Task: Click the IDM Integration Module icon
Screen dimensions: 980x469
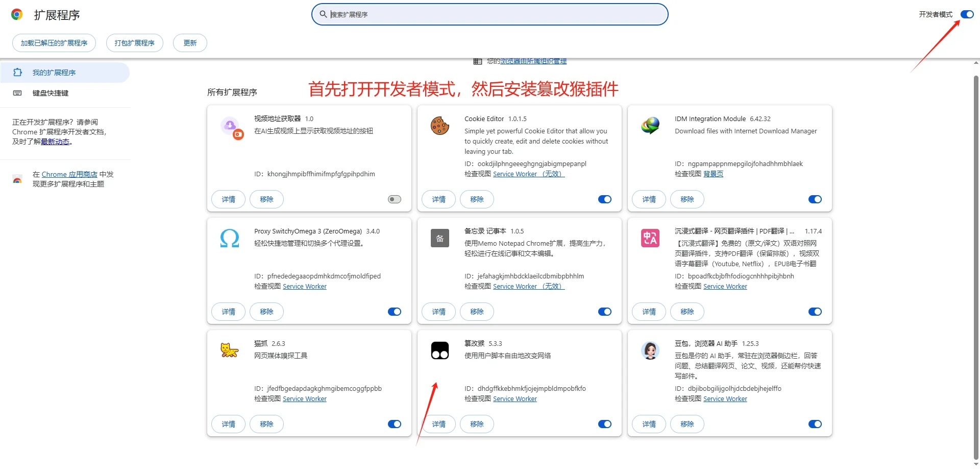Action: 650,126
